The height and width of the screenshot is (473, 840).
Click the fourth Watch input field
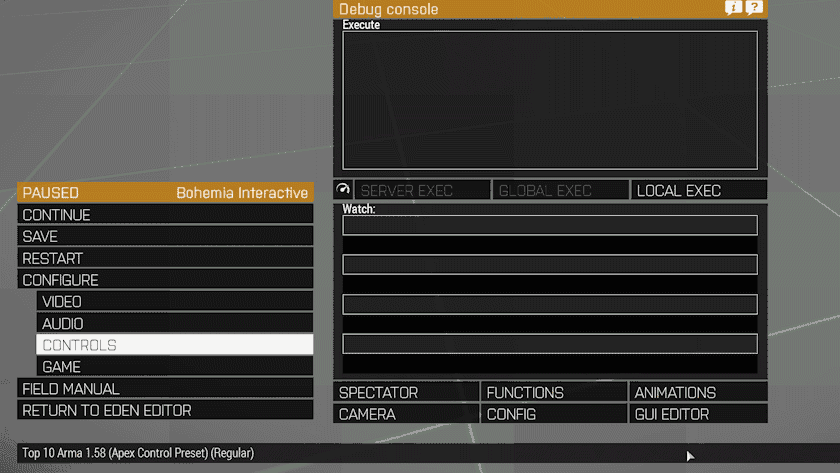pyautogui.click(x=550, y=344)
